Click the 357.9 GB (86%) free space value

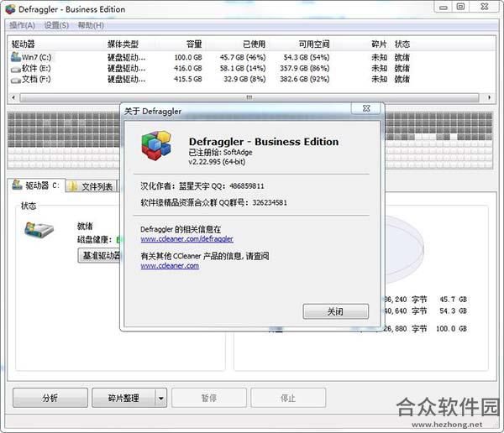tap(305, 69)
